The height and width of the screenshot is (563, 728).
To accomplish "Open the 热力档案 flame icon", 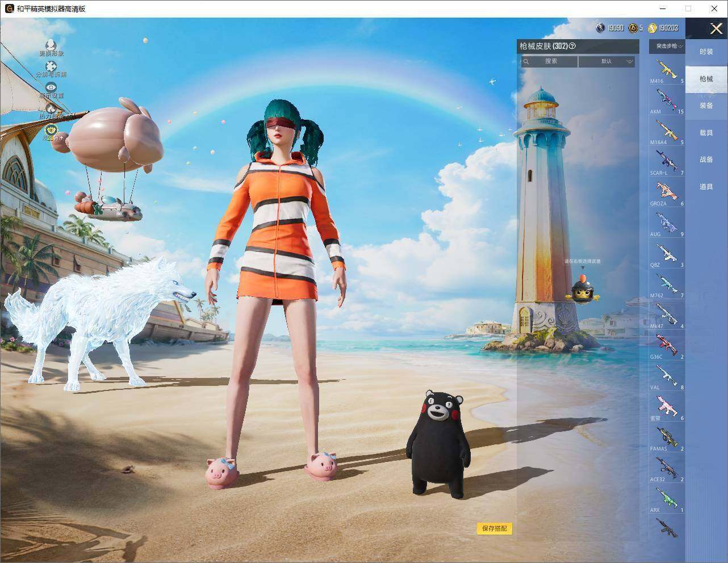I will (x=51, y=108).
